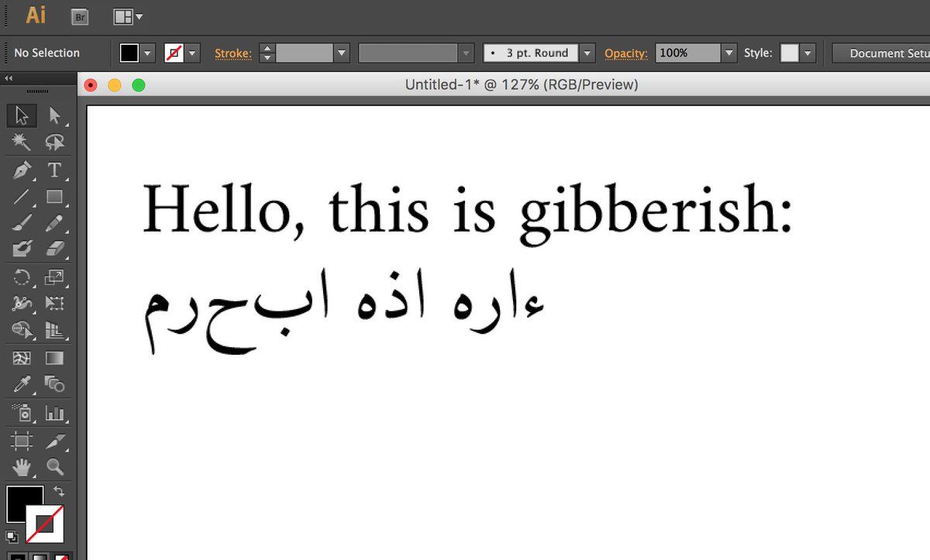Open the Stroke panel link
This screenshot has height=560, width=930.
point(232,53)
